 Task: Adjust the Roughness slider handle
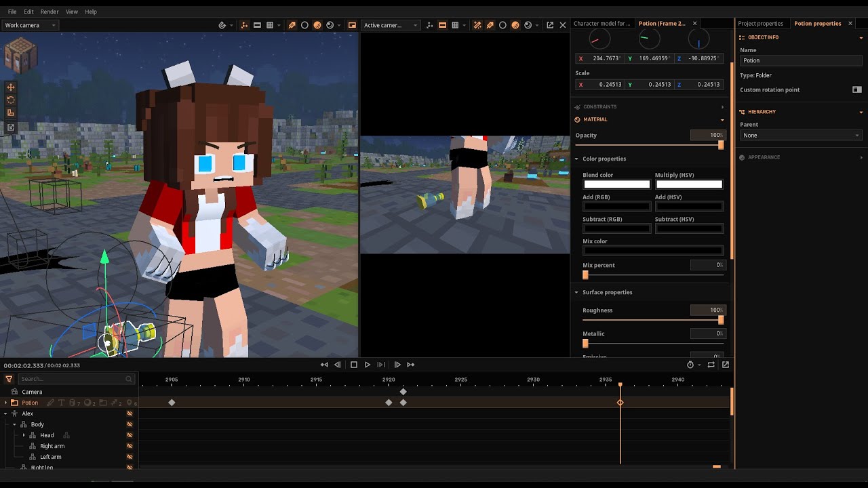pos(721,320)
